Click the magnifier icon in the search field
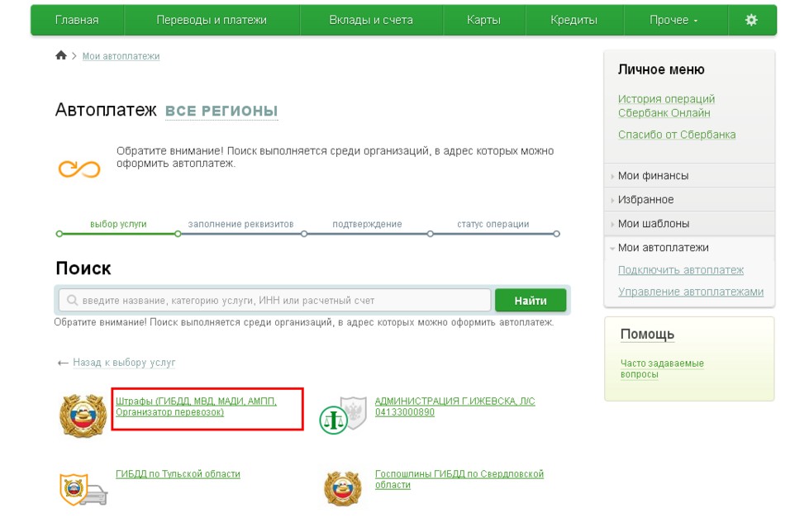This screenshot has width=790, height=532. coord(72,300)
